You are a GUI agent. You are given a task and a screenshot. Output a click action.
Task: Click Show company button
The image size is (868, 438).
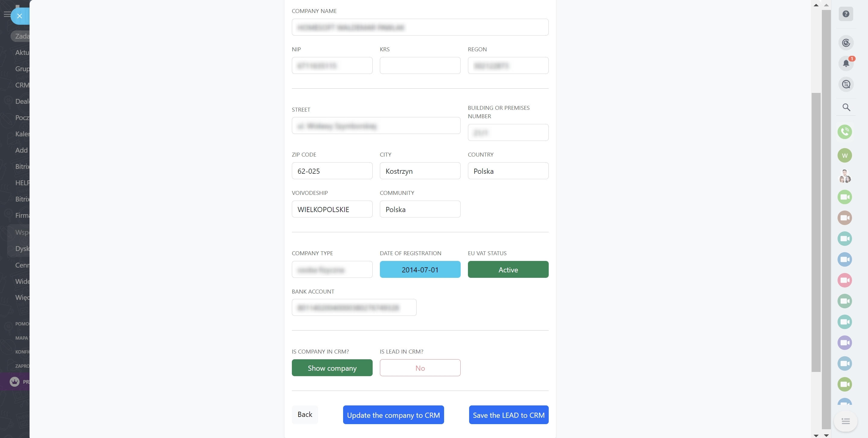click(332, 368)
